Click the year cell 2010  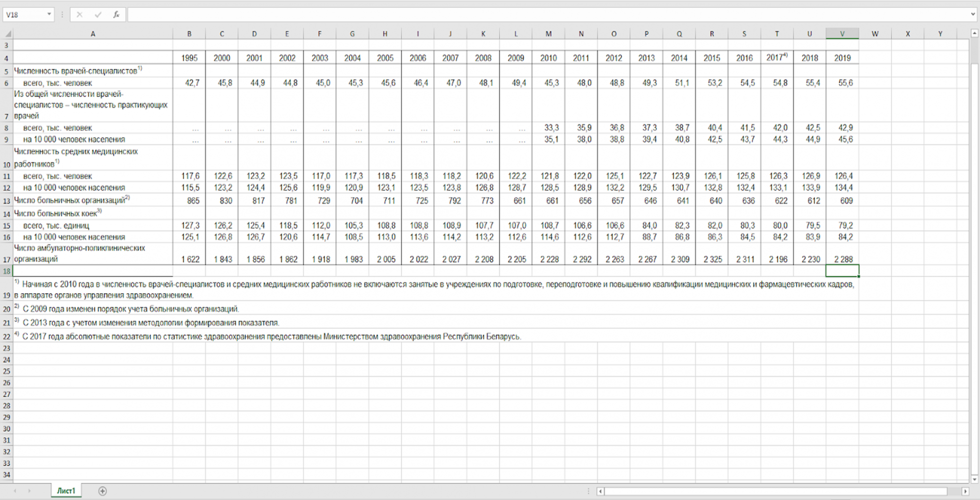click(548, 58)
